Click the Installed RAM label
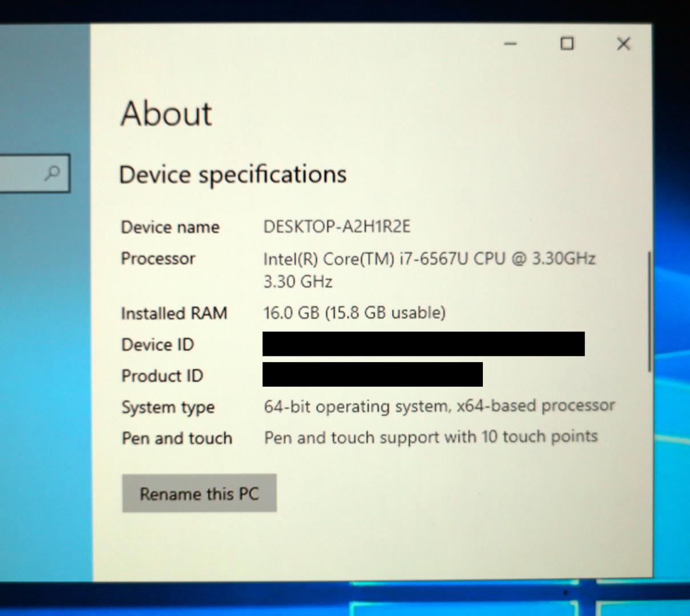 pyautogui.click(x=174, y=313)
